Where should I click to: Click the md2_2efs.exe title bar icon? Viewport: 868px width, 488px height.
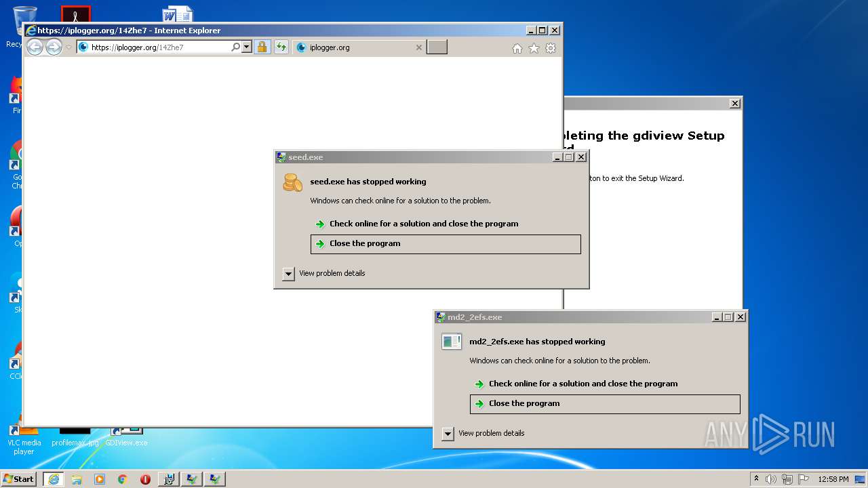(441, 317)
